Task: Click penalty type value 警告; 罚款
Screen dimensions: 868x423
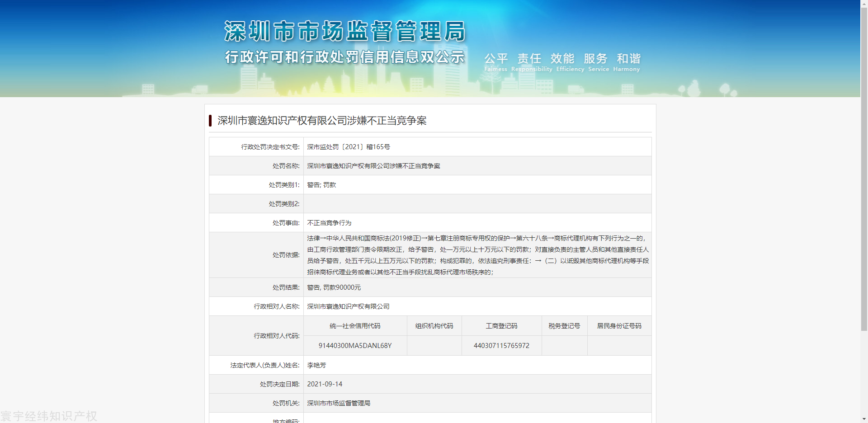Action: (321, 185)
